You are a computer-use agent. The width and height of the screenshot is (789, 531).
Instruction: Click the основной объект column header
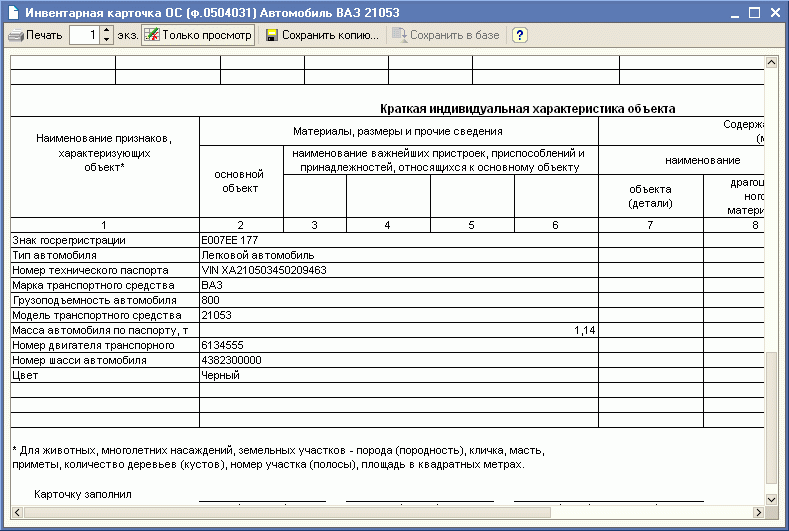[242, 182]
